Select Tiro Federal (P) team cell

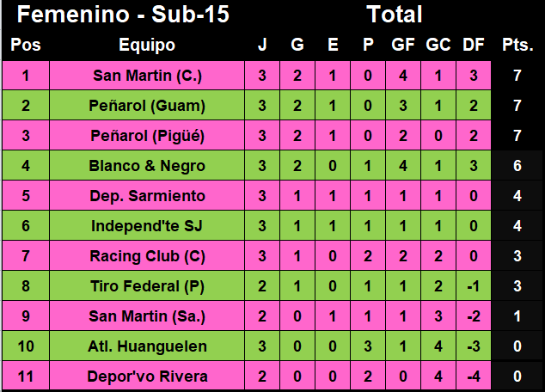[147, 286]
